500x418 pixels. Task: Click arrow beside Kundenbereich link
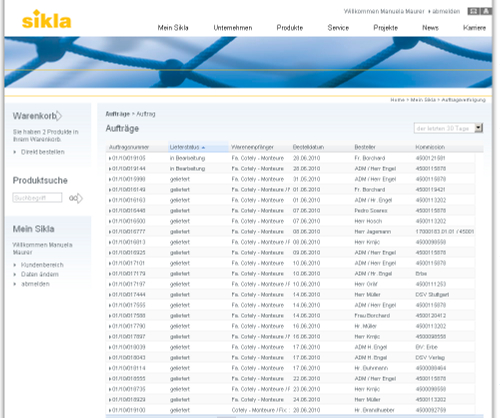click(15, 265)
